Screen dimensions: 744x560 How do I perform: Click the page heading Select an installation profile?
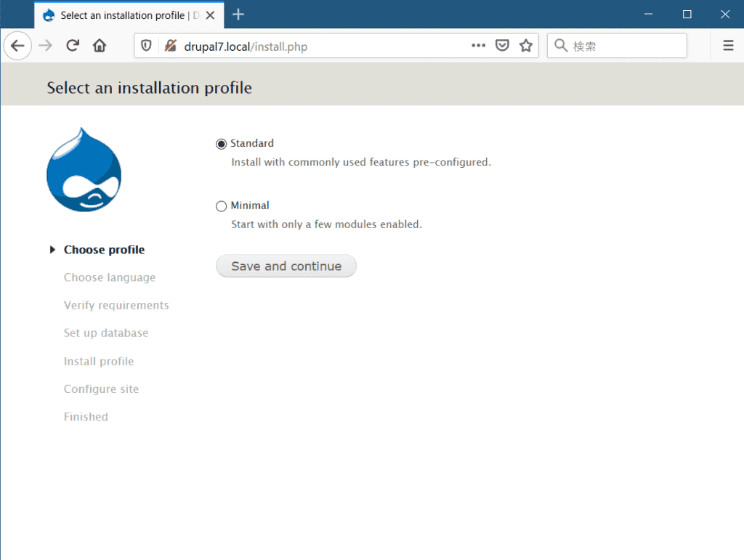click(x=149, y=88)
